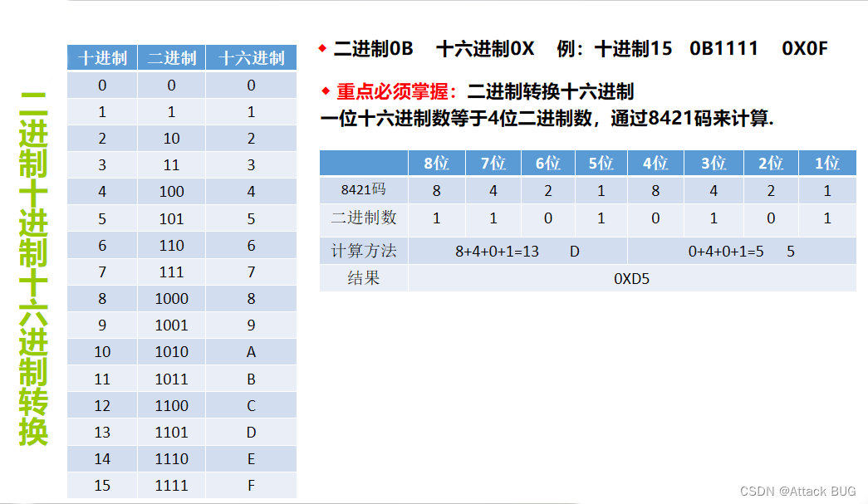Select binary cell 1000 in the left table
This screenshot has width=868, height=504.
[x=172, y=299]
